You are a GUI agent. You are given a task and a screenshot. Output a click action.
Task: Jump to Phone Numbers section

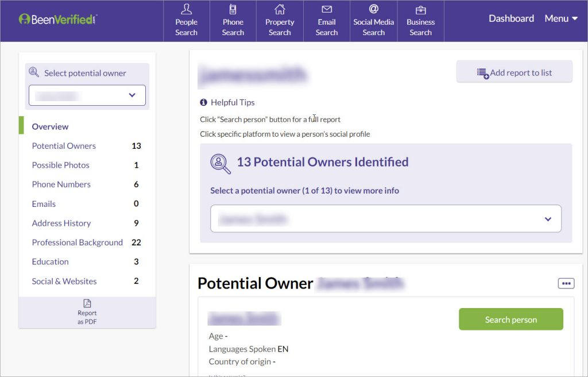pyautogui.click(x=61, y=184)
